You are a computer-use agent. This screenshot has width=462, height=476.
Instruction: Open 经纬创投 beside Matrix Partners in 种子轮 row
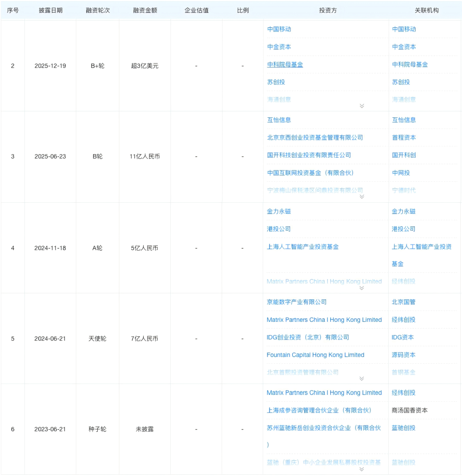pos(404,393)
